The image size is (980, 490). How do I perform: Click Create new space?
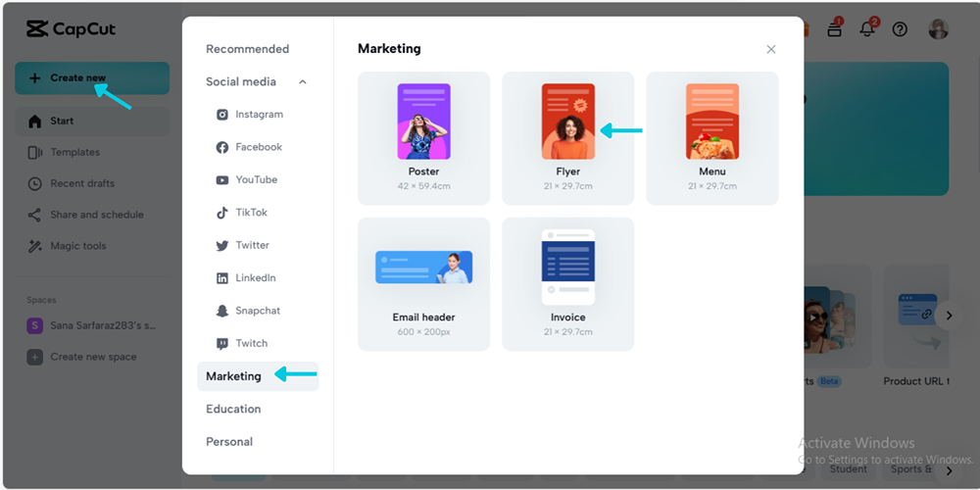92,357
